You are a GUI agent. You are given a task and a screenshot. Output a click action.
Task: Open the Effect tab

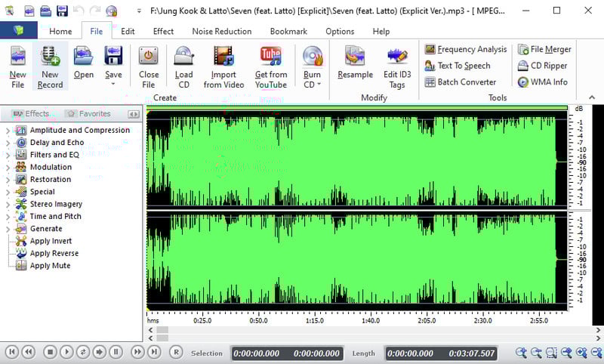coord(163,31)
